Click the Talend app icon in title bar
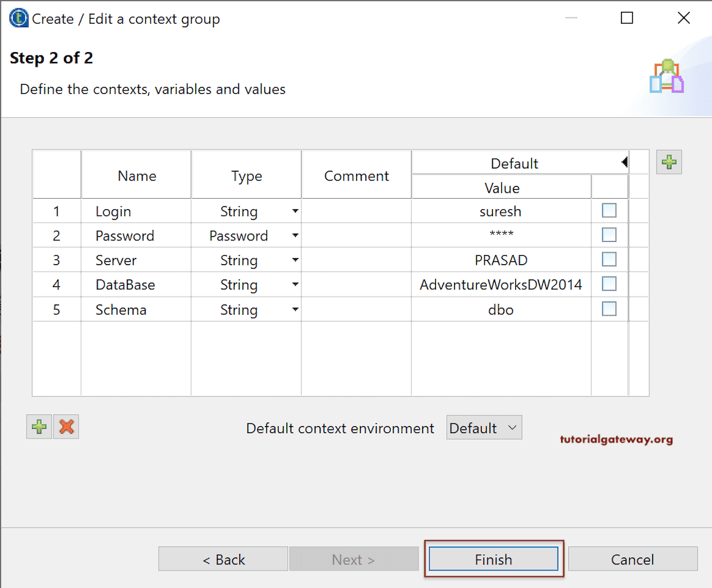 [19, 19]
